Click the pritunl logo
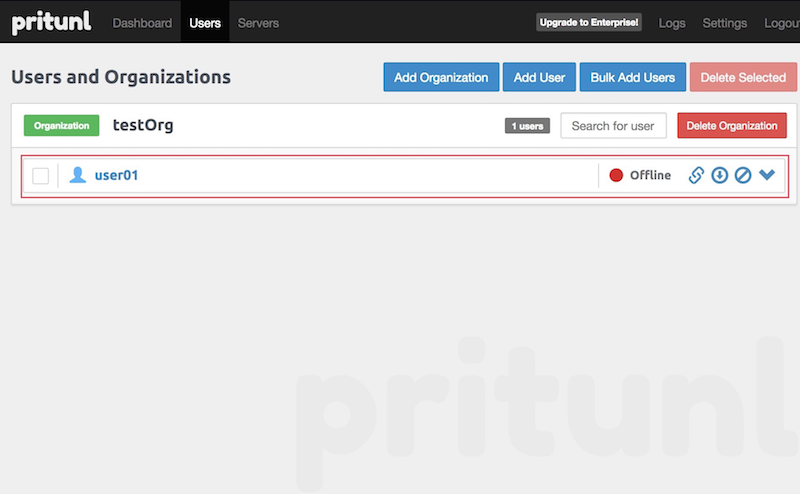Image resolution: width=800 pixels, height=494 pixels. (x=51, y=22)
